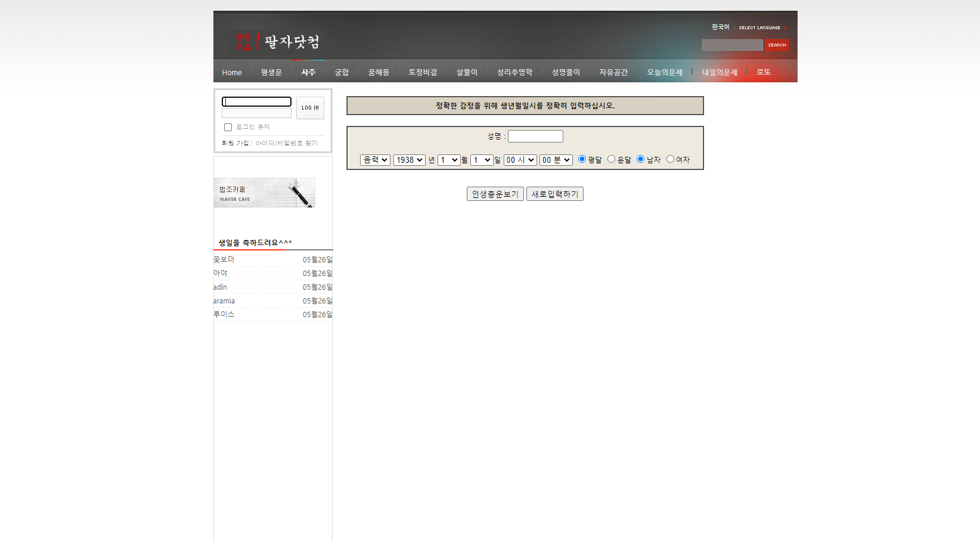
Task: Focus the 성명 name input field
Action: click(535, 136)
